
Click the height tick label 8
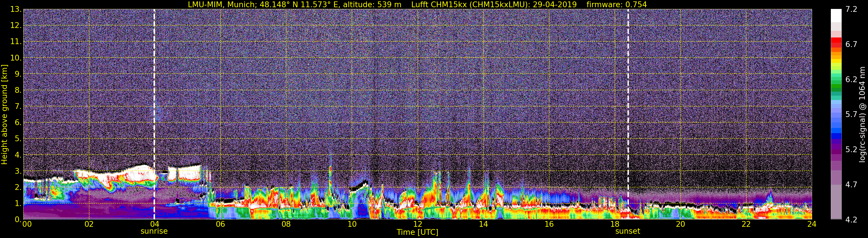point(18,90)
